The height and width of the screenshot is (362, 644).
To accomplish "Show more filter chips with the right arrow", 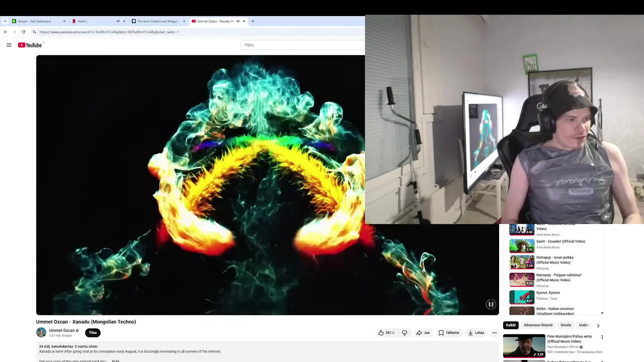I will [598, 325].
